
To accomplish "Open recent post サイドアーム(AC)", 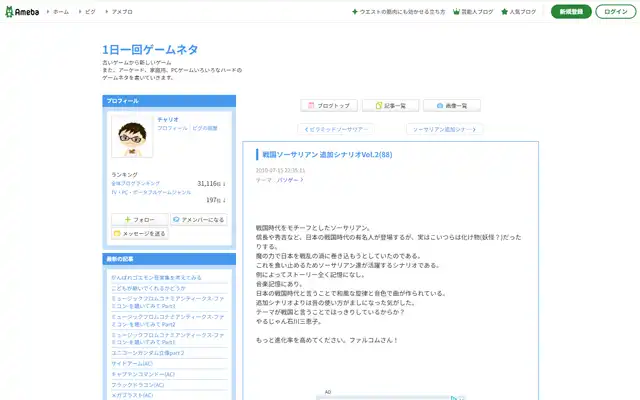I will 132,364.
